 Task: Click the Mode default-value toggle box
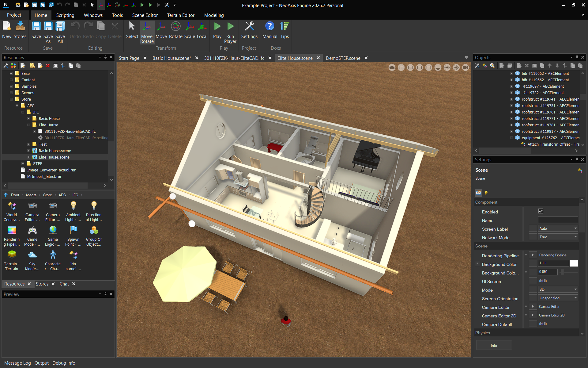(x=533, y=289)
